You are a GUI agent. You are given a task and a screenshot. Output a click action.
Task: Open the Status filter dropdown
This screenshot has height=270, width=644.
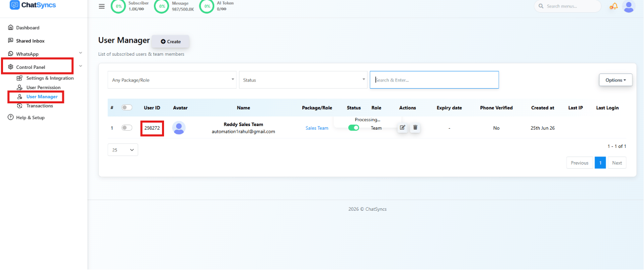click(303, 80)
